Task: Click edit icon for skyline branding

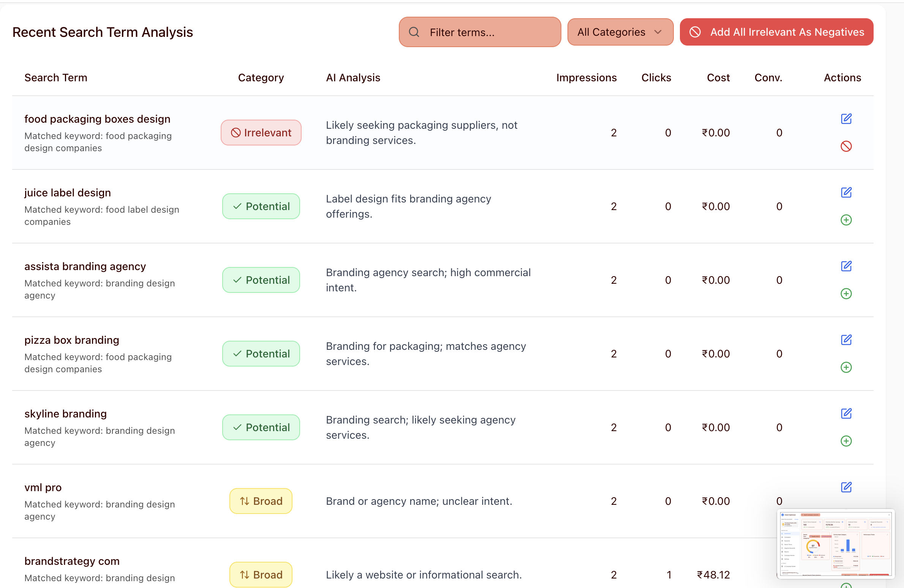Action: click(846, 414)
